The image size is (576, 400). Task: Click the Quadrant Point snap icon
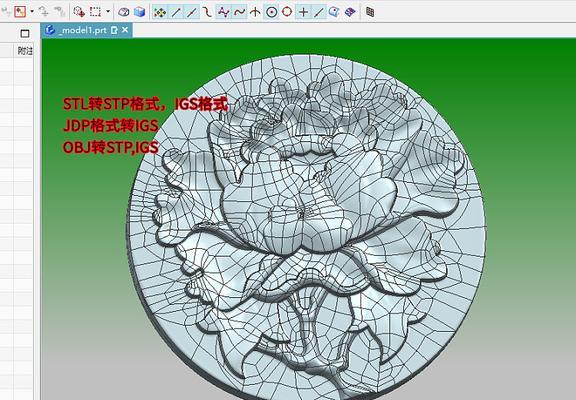pyautogui.click(x=287, y=12)
